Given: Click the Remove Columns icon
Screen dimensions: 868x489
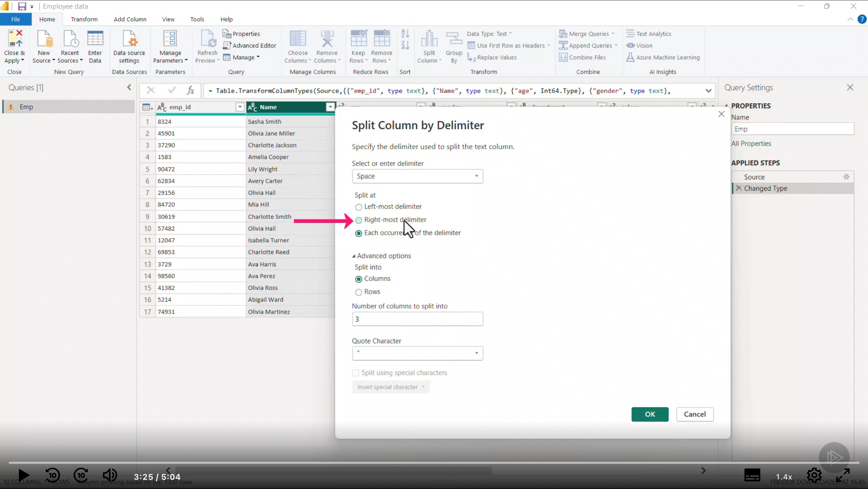Looking at the screenshot, I should [x=327, y=39].
